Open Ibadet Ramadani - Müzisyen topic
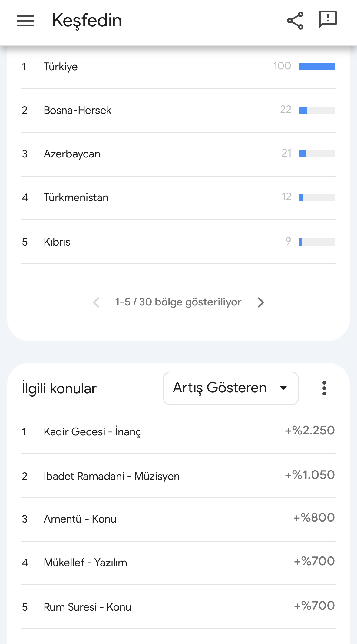 (x=178, y=476)
